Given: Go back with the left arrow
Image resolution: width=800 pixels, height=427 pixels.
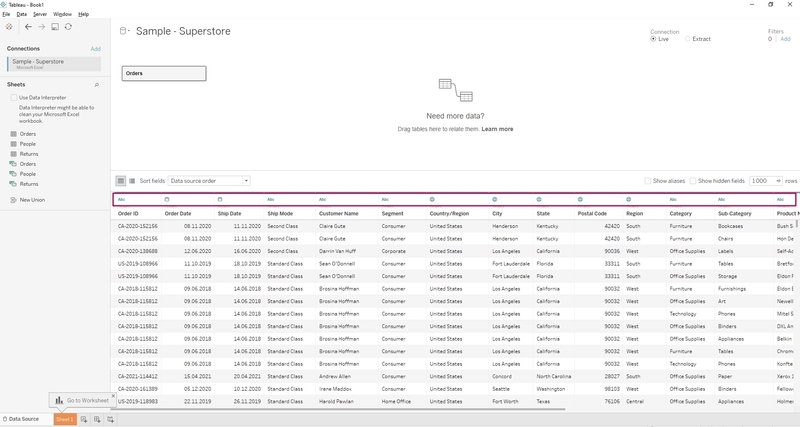Looking at the screenshot, I should [28, 27].
